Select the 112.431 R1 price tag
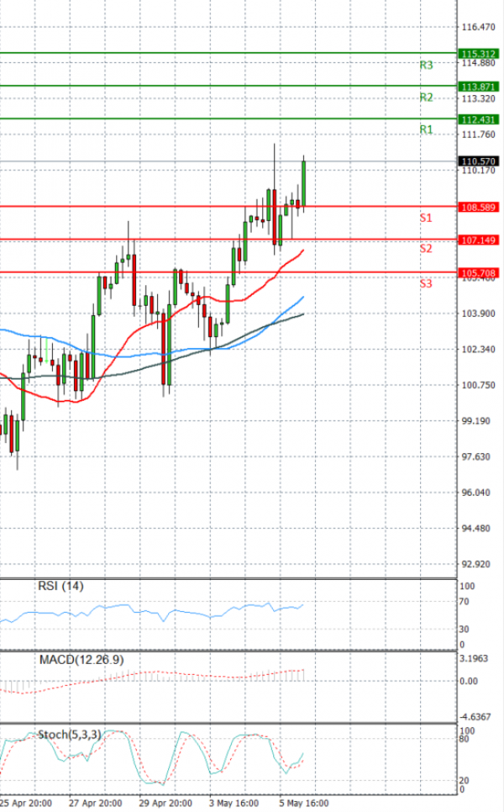 (479, 119)
